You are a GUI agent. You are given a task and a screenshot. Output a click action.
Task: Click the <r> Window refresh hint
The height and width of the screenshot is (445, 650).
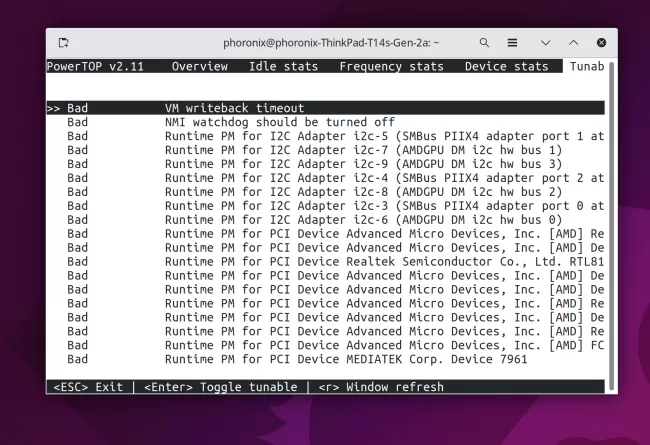(381, 387)
